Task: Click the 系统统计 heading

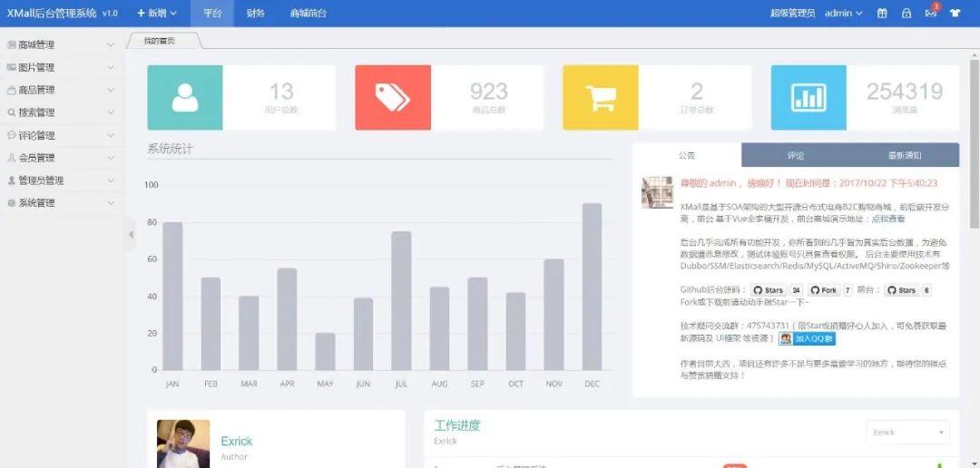Action: coord(170,150)
